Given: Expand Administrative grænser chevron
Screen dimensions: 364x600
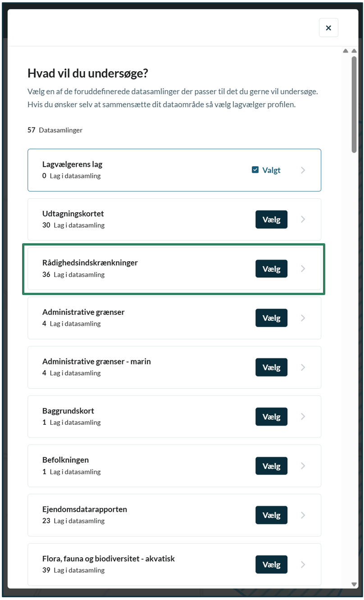Looking at the screenshot, I should pyautogui.click(x=303, y=318).
